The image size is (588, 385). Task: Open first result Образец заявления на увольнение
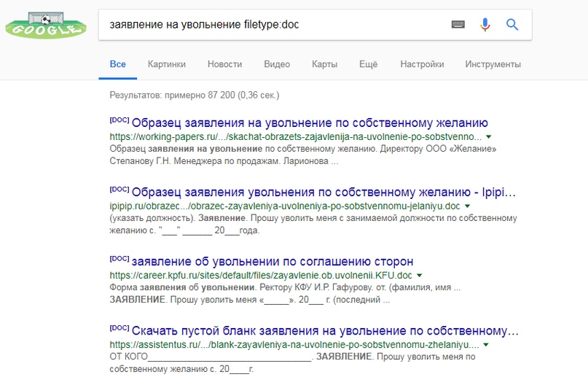pyautogui.click(x=310, y=122)
